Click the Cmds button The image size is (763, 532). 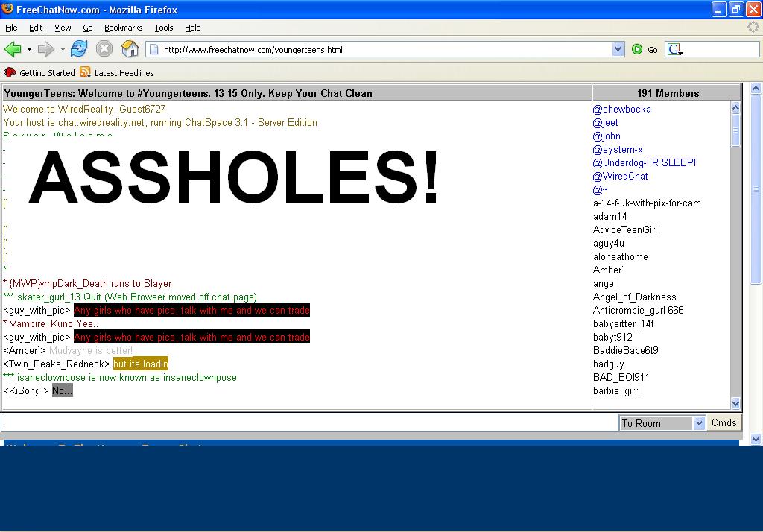[x=724, y=422]
